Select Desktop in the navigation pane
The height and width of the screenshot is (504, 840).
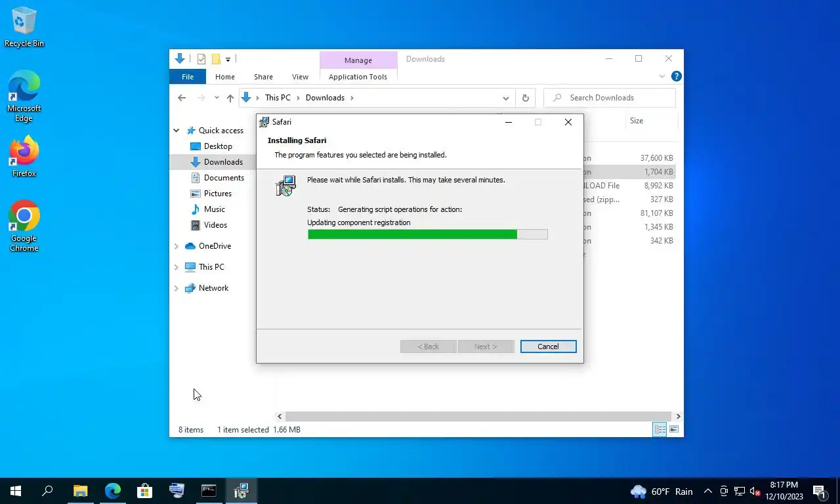pos(218,146)
